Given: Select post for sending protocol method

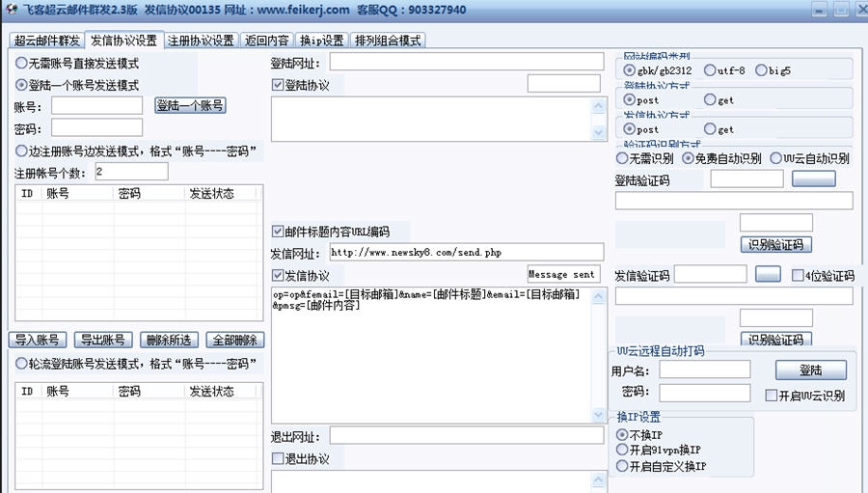Looking at the screenshot, I should coord(641,129).
